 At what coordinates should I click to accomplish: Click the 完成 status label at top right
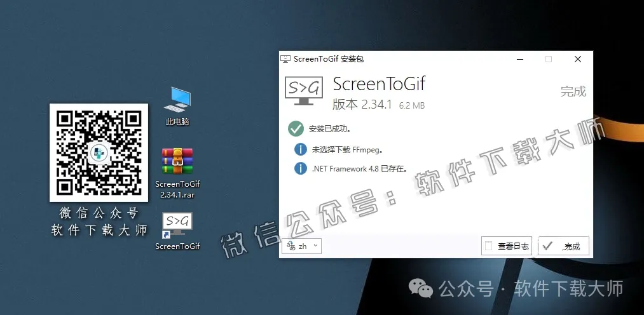[x=573, y=91]
